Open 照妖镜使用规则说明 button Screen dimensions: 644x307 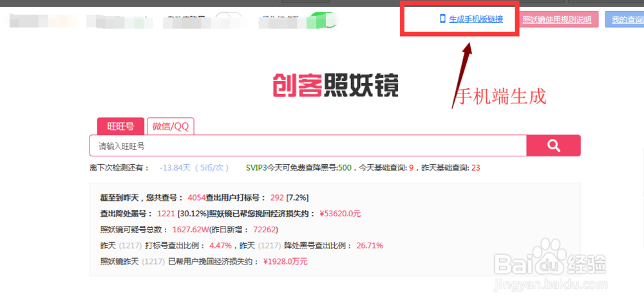pyautogui.click(x=557, y=19)
